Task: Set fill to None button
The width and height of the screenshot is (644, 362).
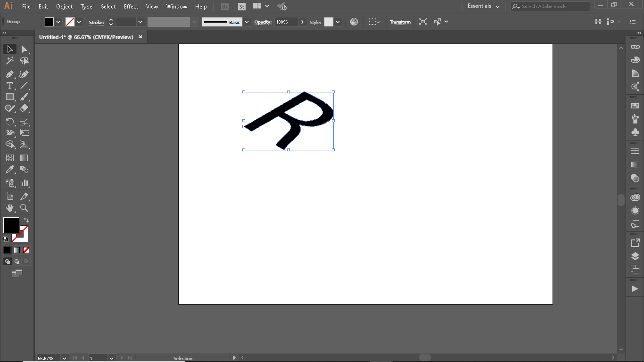Action: tap(26, 250)
